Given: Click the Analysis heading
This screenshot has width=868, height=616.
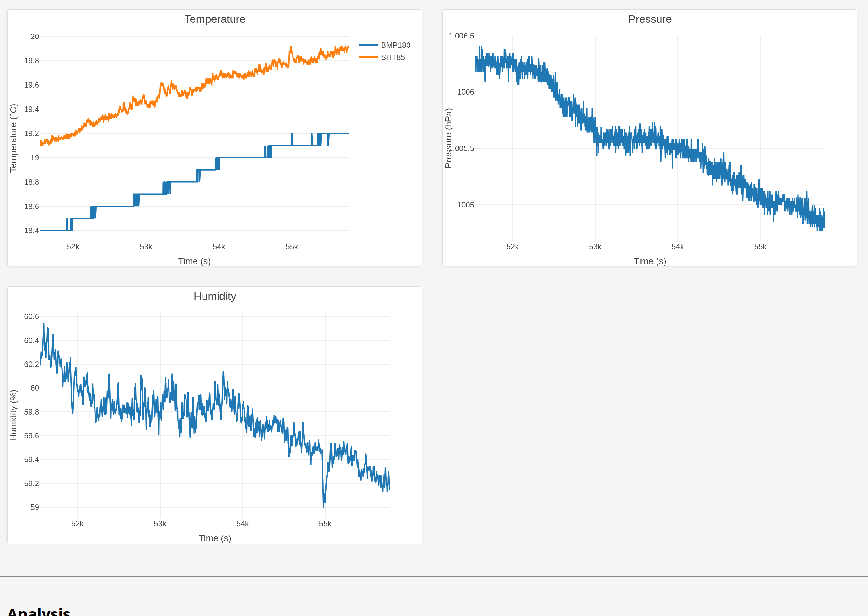Looking at the screenshot, I should [x=39, y=612].
